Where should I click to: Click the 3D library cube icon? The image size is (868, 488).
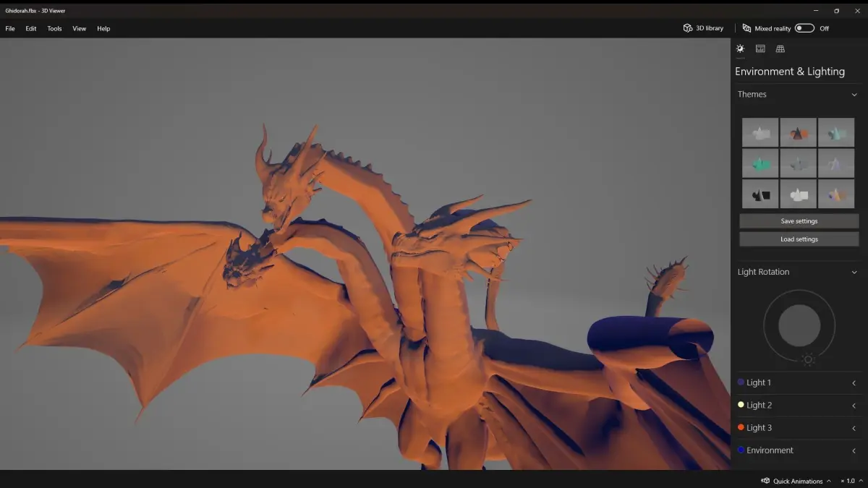[x=687, y=28]
